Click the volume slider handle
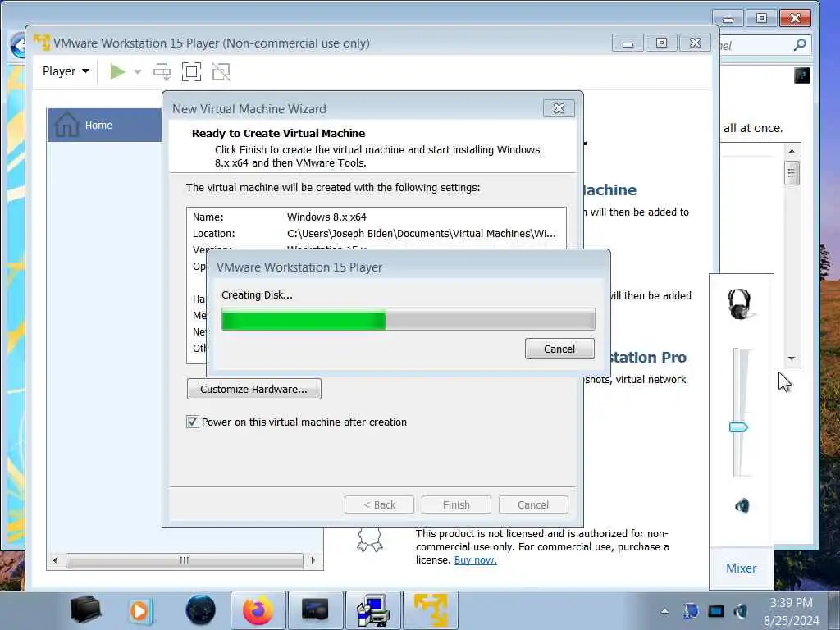 [x=738, y=427]
